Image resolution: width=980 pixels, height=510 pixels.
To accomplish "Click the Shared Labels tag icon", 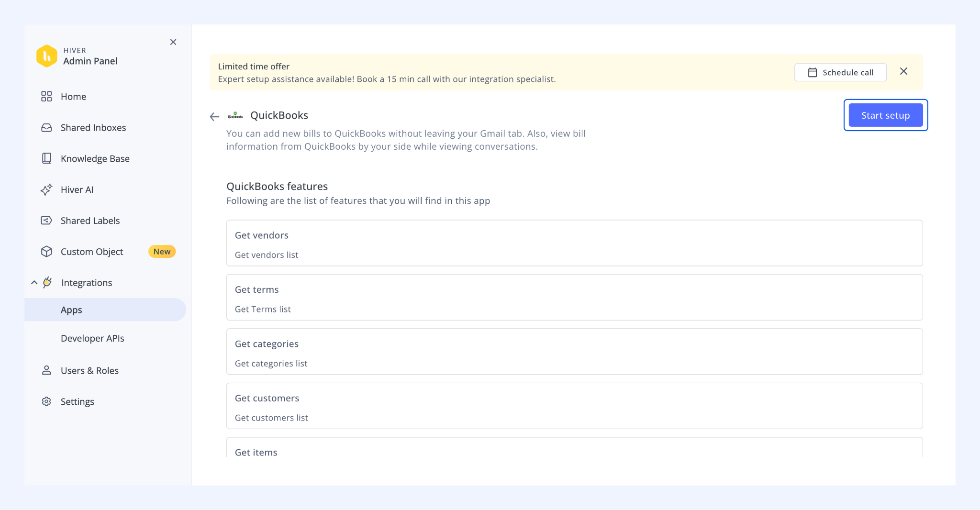I will [46, 221].
